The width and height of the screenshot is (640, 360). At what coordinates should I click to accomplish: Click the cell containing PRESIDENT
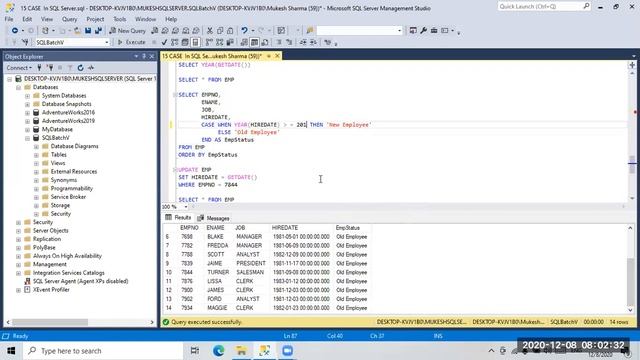(x=251, y=264)
